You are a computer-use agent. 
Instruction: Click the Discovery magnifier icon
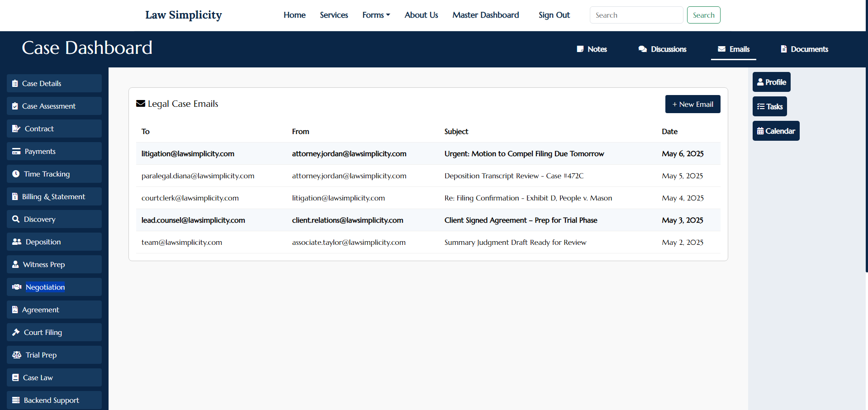tap(16, 219)
